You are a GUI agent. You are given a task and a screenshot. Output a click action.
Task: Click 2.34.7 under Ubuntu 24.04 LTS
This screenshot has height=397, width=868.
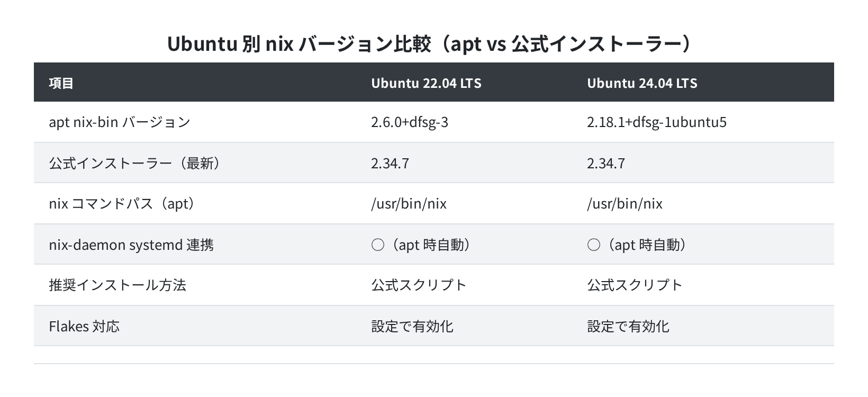pyautogui.click(x=606, y=163)
